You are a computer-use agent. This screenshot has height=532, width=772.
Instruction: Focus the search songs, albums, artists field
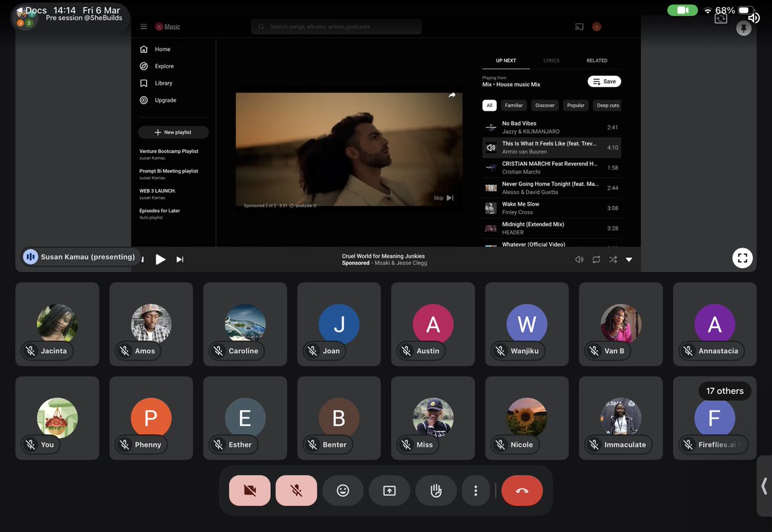tap(336, 26)
